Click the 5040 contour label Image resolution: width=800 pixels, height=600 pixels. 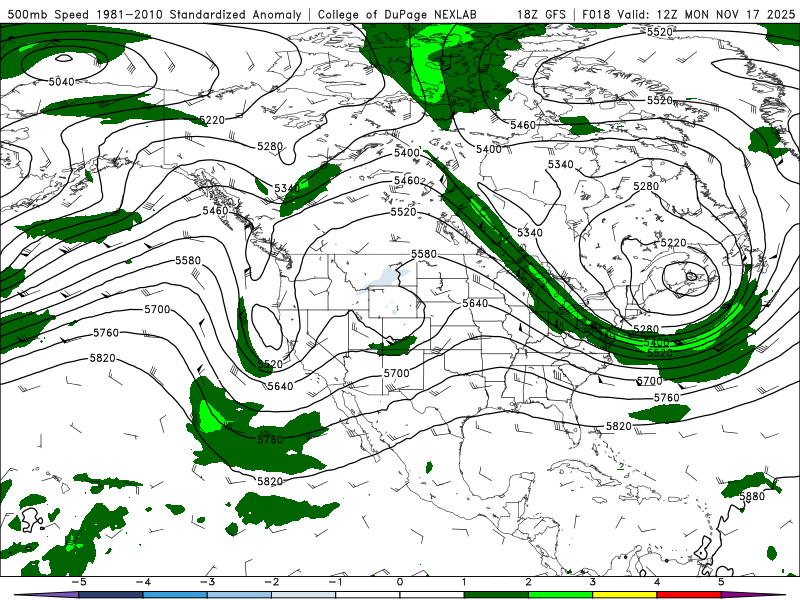[x=62, y=82]
